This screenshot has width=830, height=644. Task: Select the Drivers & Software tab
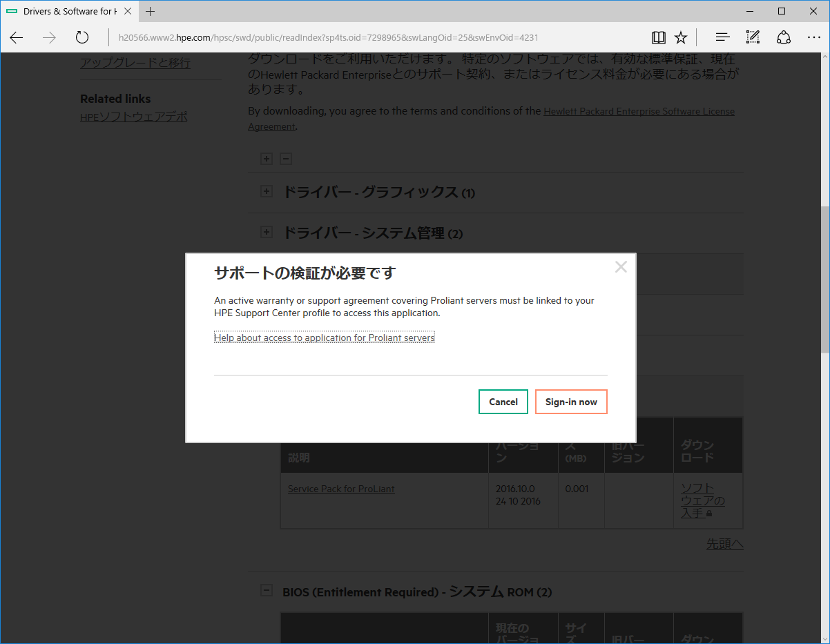(69, 11)
